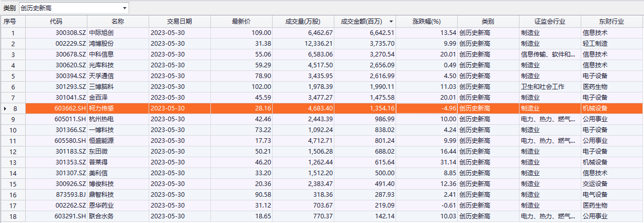Click the 创历史新高 combo box field
Image resolution: width=644 pixels, height=223 pixels.
coord(69,8)
